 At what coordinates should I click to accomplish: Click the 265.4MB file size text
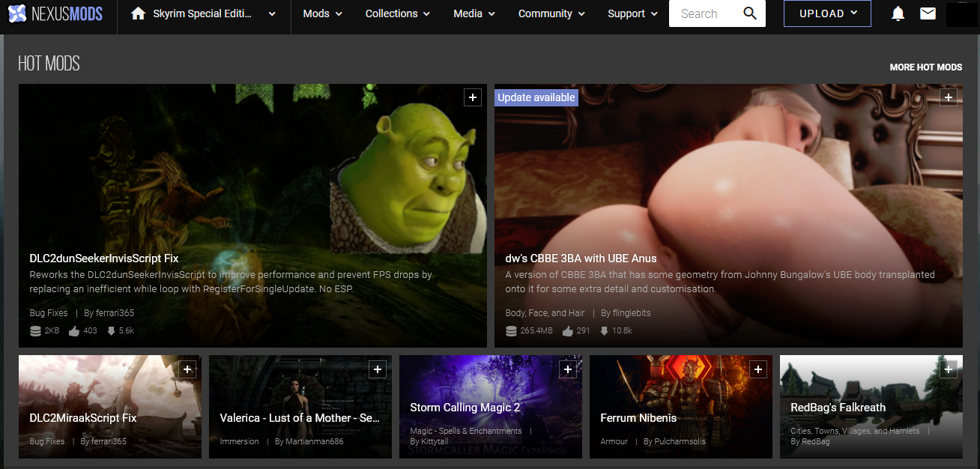point(536,330)
